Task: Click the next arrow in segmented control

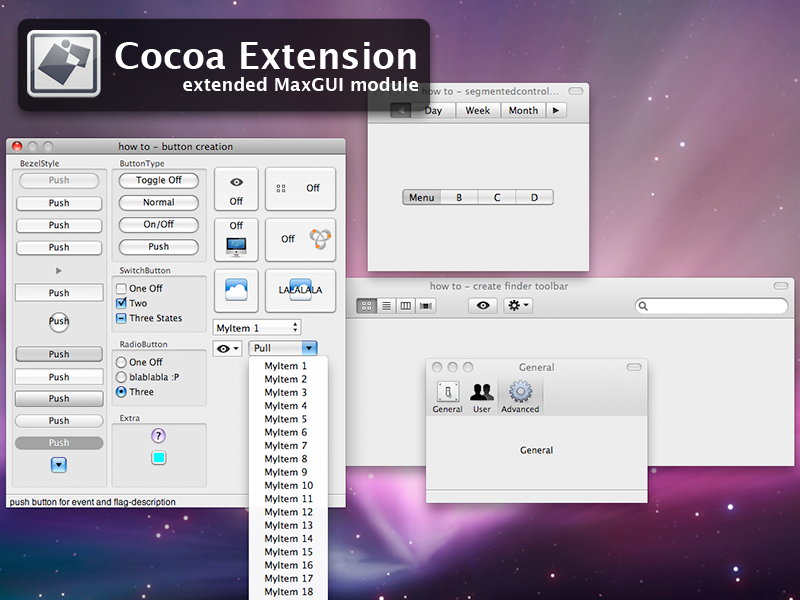Action: tap(556, 110)
